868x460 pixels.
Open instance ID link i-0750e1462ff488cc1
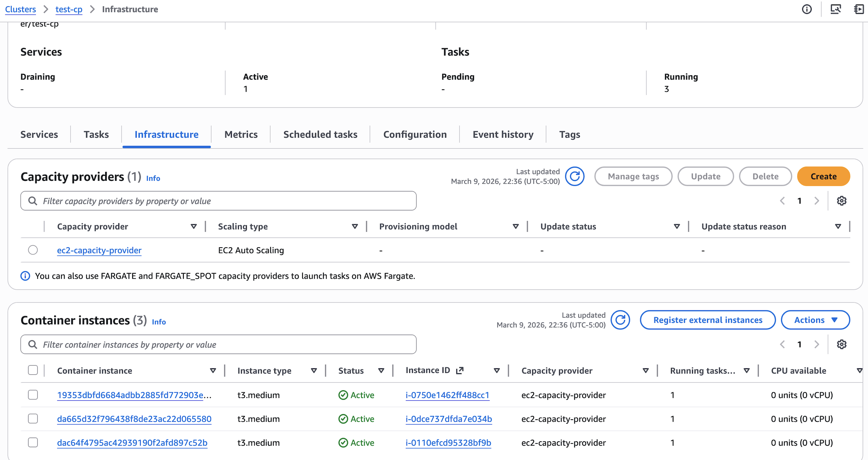point(447,395)
